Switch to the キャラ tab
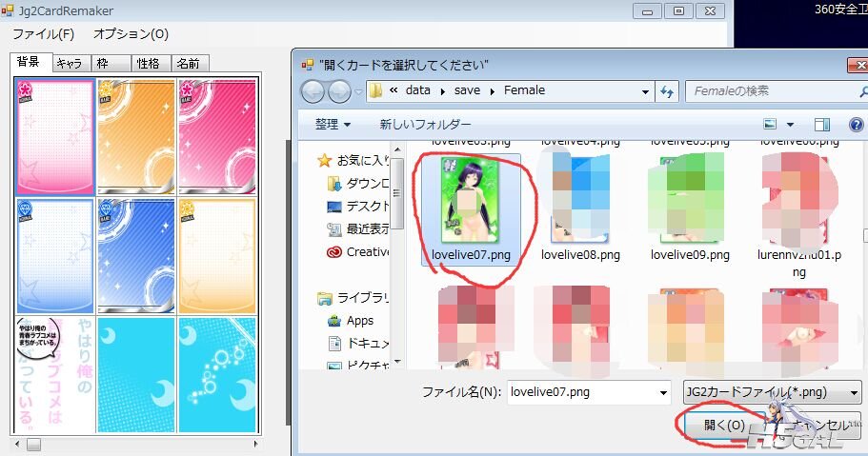The image size is (868, 456). click(x=71, y=64)
